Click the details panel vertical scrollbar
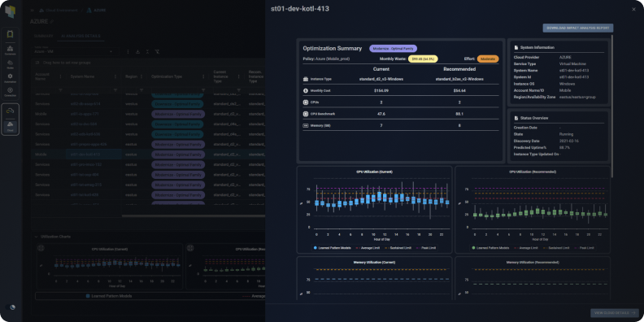 611,106
